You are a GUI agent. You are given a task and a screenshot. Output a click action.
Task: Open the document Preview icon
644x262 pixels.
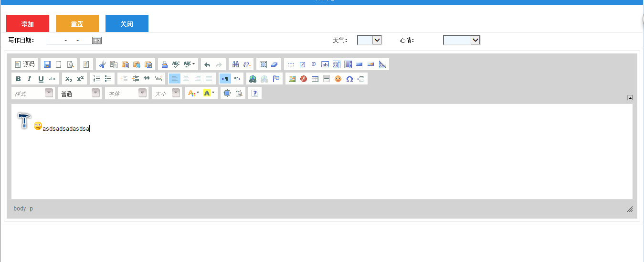[x=71, y=64]
